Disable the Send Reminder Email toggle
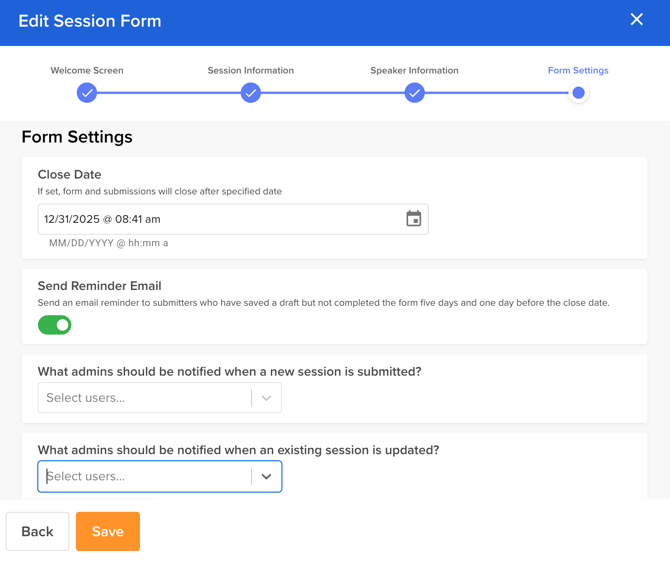Viewport: 670px width, 561px height. (x=55, y=325)
